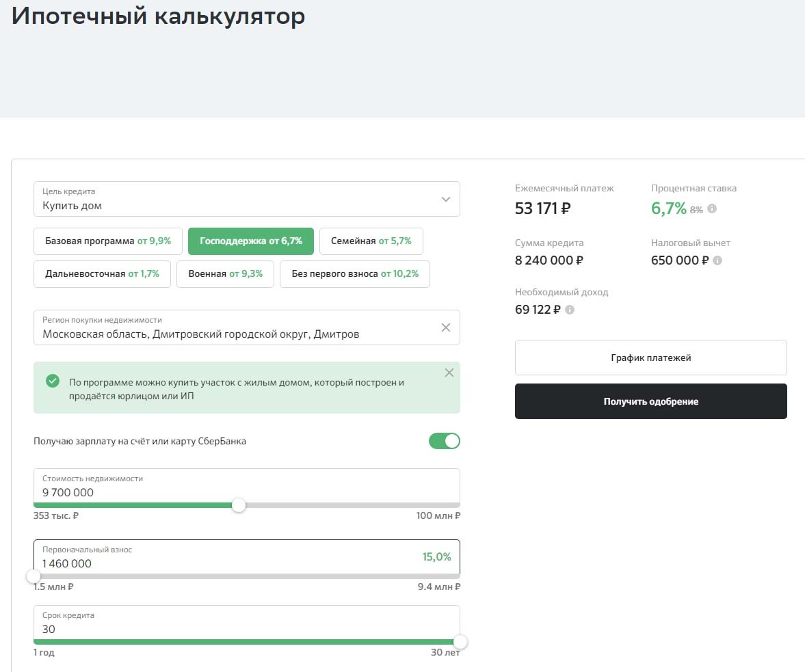
Task: Click the down payment slider handle
Action: tap(34, 576)
